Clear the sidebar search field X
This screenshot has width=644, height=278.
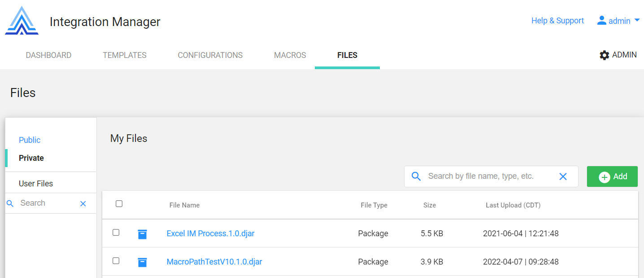point(83,203)
